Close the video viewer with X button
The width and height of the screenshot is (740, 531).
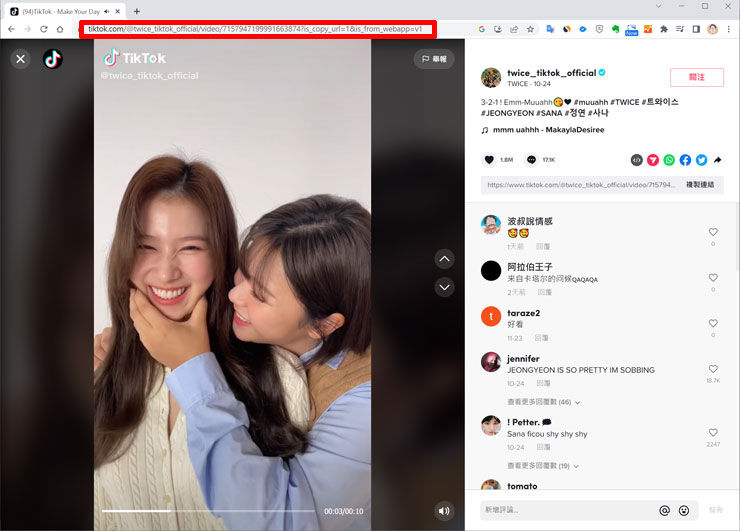(20, 59)
